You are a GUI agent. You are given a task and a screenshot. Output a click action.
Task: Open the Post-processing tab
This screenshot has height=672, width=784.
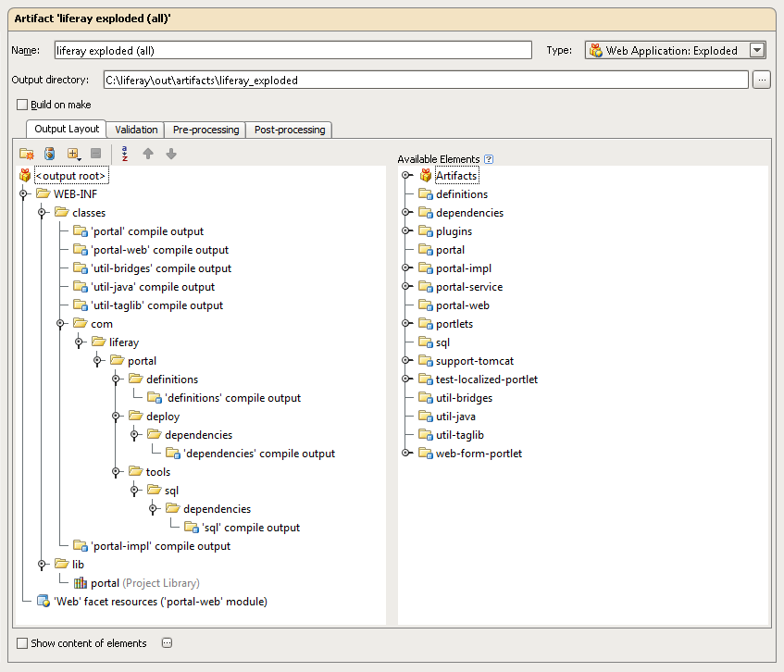coord(290,130)
